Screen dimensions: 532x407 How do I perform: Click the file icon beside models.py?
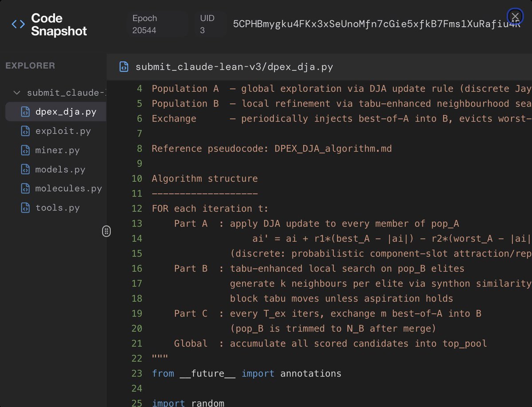tap(26, 169)
